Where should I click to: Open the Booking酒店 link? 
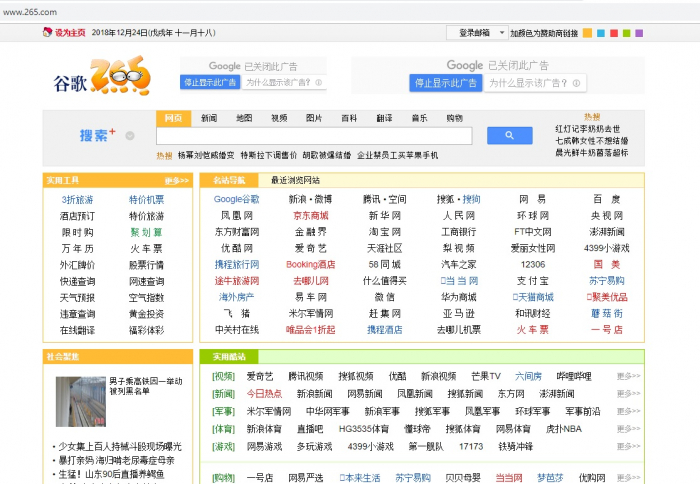tap(311, 264)
